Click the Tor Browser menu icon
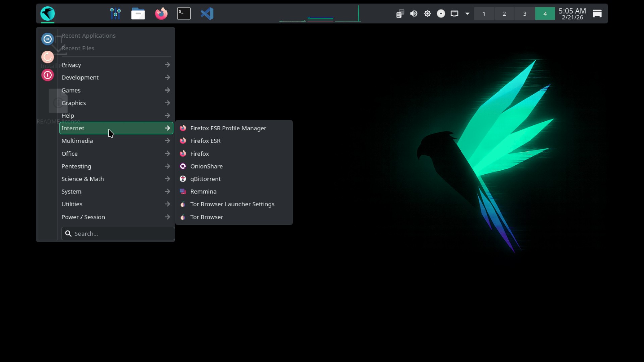644x362 pixels. pos(183,217)
